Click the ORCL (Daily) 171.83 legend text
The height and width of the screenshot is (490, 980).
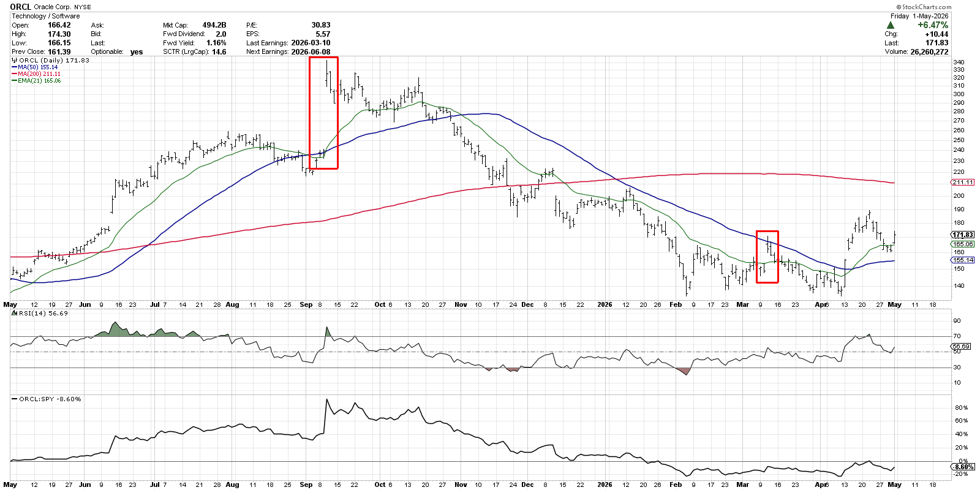(x=54, y=61)
